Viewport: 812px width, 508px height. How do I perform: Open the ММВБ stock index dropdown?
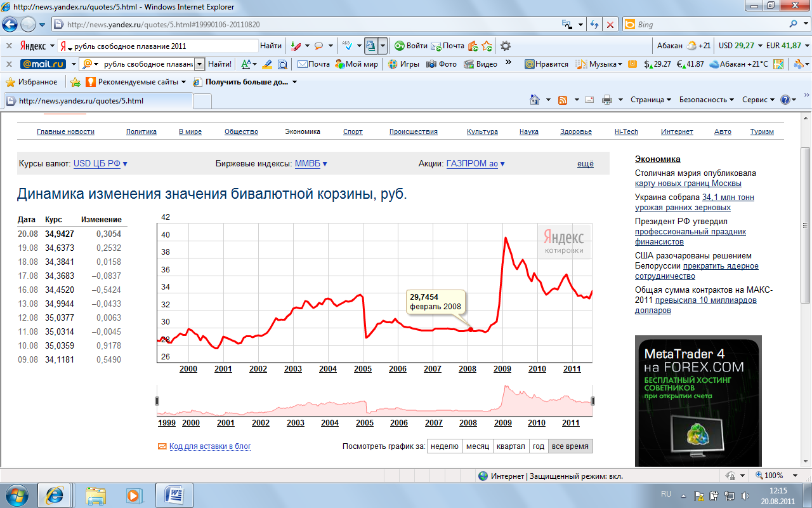pyautogui.click(x=311, y=164)
